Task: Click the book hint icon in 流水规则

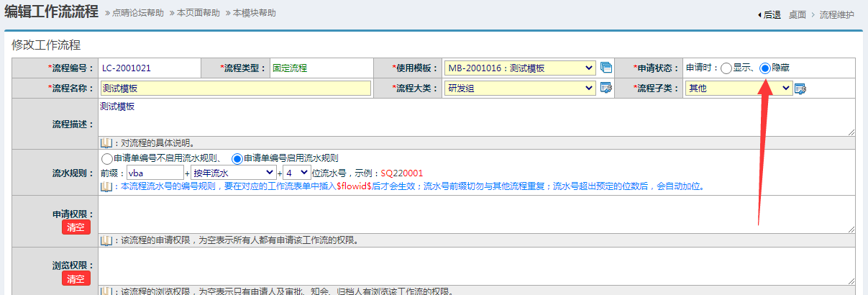Action: 106,186
